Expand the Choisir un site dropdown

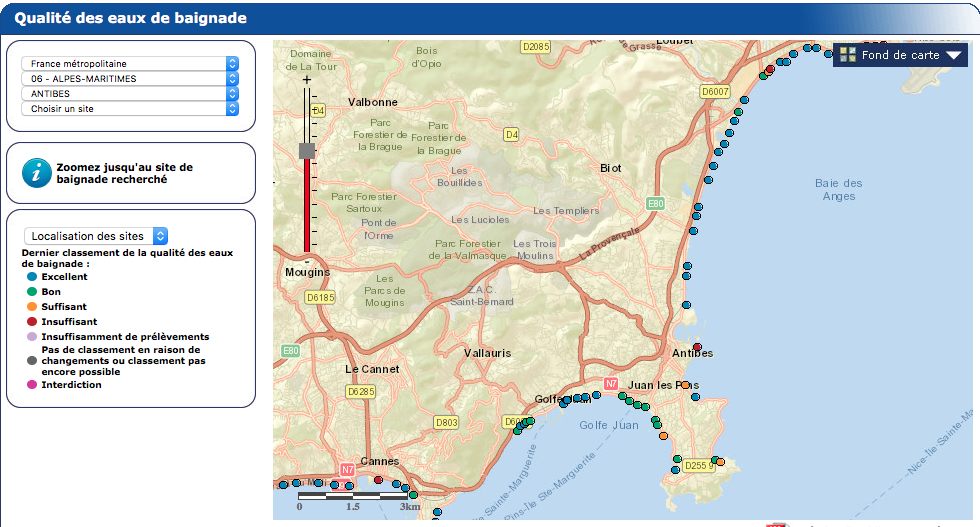(130, 108)
